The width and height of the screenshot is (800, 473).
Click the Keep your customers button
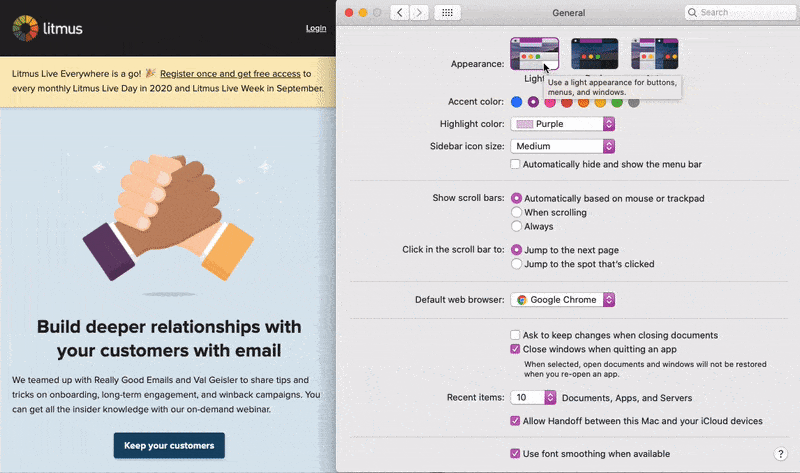[x=169, y=445]
